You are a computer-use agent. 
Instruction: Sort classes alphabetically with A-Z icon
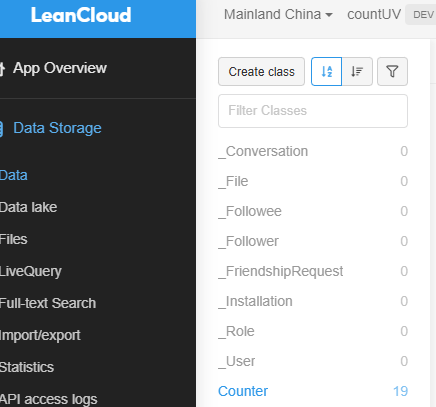point(326,72)
